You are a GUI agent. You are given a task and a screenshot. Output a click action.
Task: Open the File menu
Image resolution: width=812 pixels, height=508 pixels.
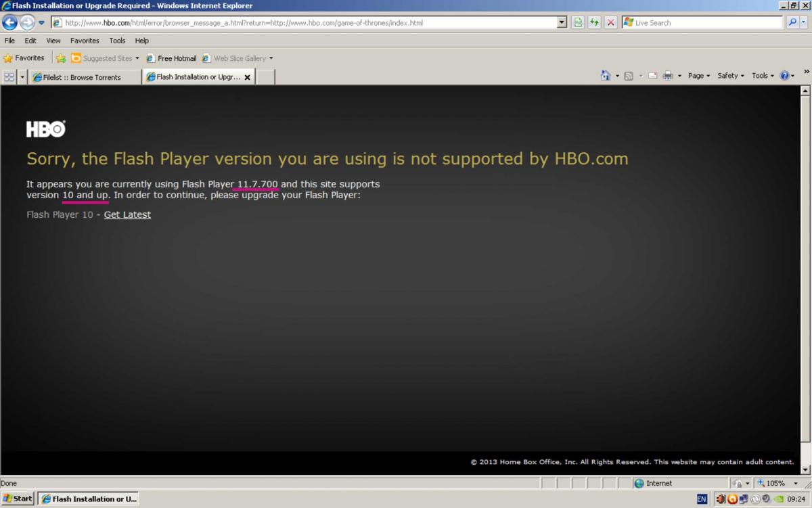pyautogui.click(x=9, y=41)
